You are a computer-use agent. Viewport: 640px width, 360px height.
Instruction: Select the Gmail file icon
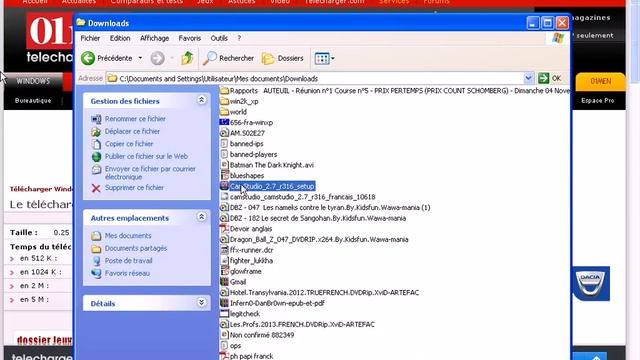(x=224, y=282)
